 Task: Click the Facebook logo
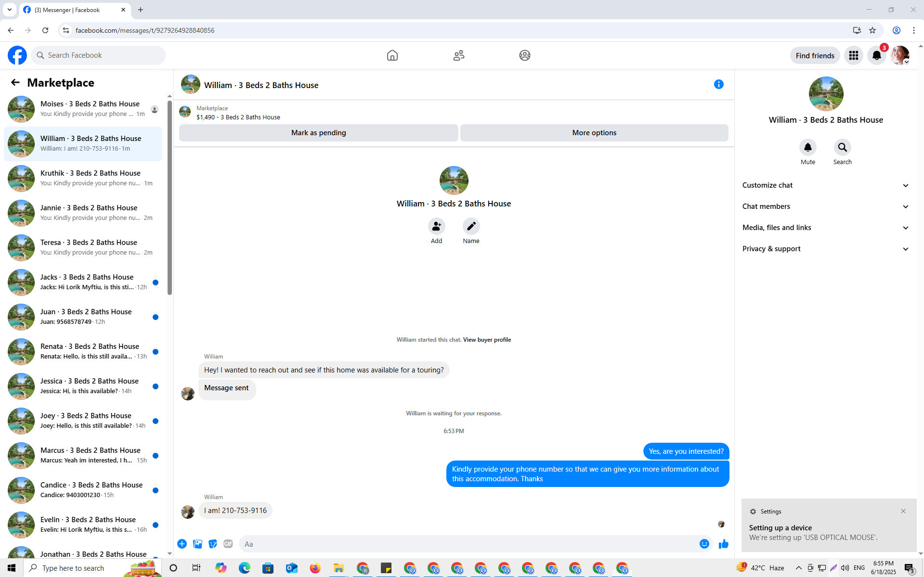pos(17,55)
